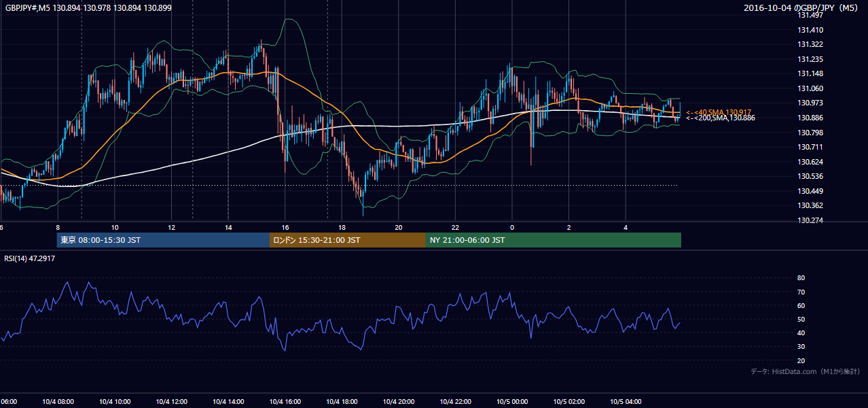The height and width of the screenshot is (408, 868).
Task: Click the 130.449 price axis label
Action: tap(810, 191)
